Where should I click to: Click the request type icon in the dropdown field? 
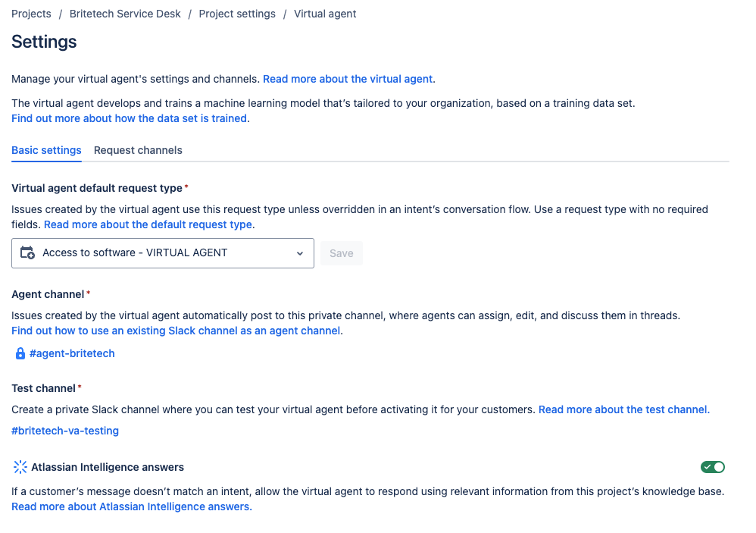coord(27,252)
